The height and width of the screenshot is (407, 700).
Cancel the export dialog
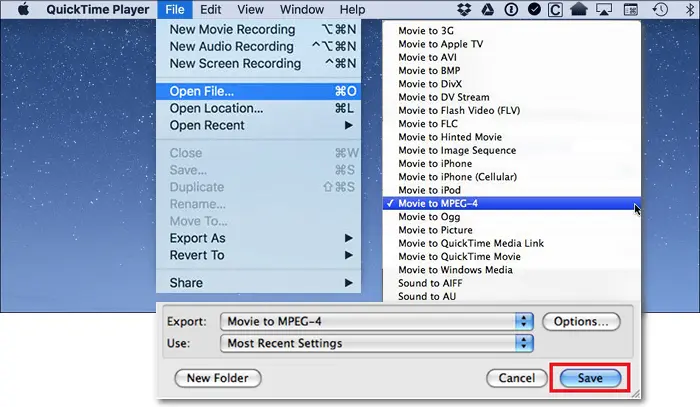[517, 378]
